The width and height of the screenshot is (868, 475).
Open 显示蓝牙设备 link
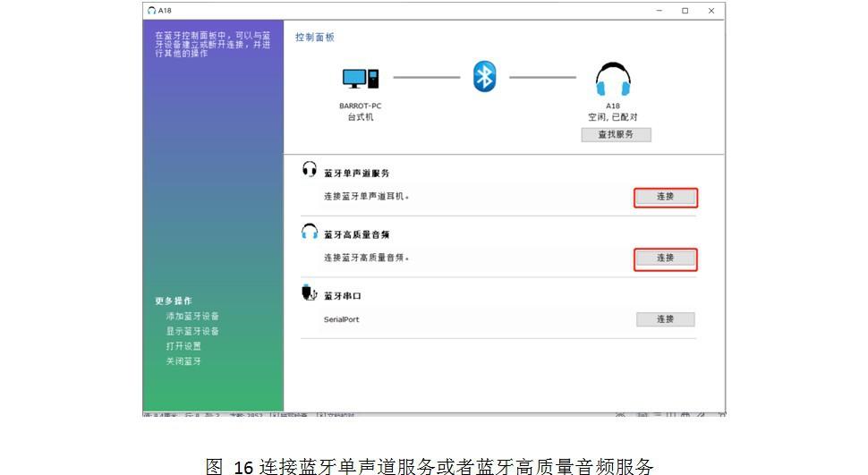tap(192, 332)
